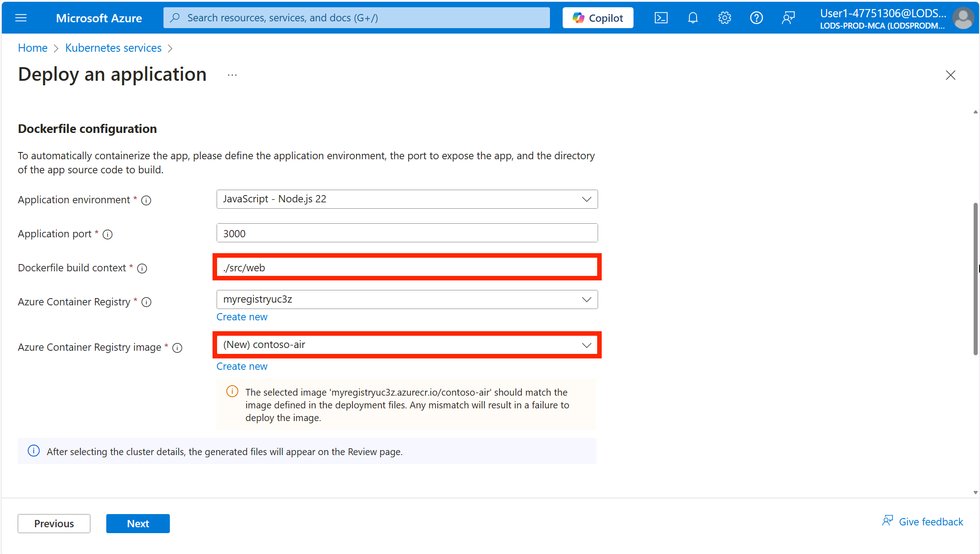Click the scroll down arrow

[x=975, y=492]
